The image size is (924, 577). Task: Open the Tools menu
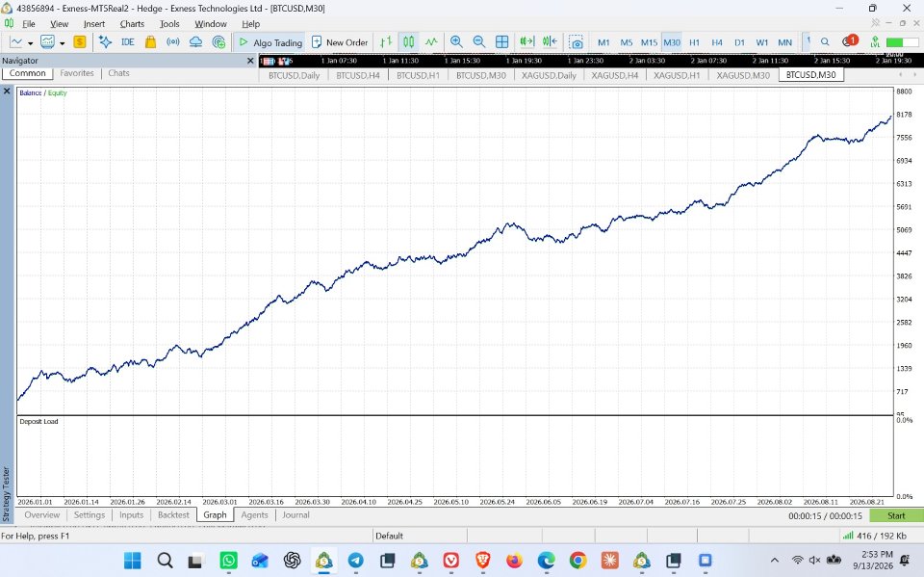pyautogui.click(x=169, y=23)
